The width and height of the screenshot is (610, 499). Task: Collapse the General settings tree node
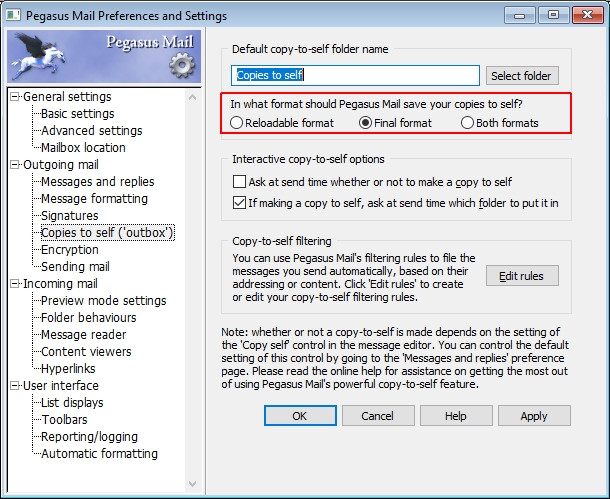15,97
